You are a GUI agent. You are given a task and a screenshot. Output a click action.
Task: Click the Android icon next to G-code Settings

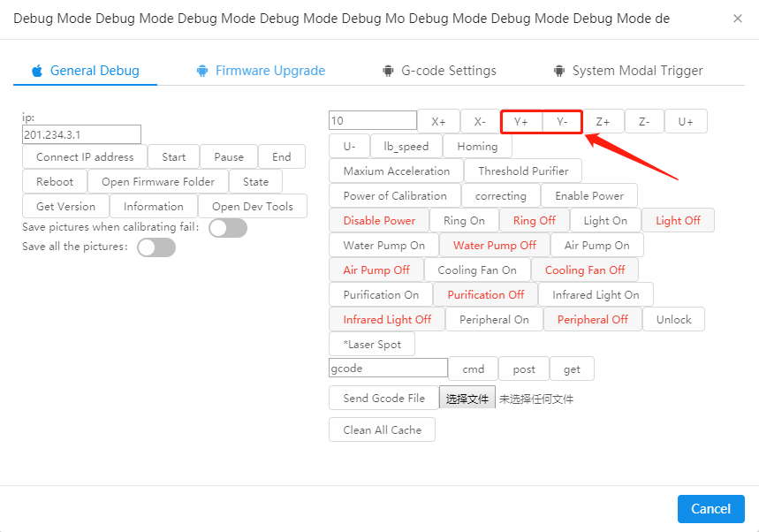click(x=389, y=70)
